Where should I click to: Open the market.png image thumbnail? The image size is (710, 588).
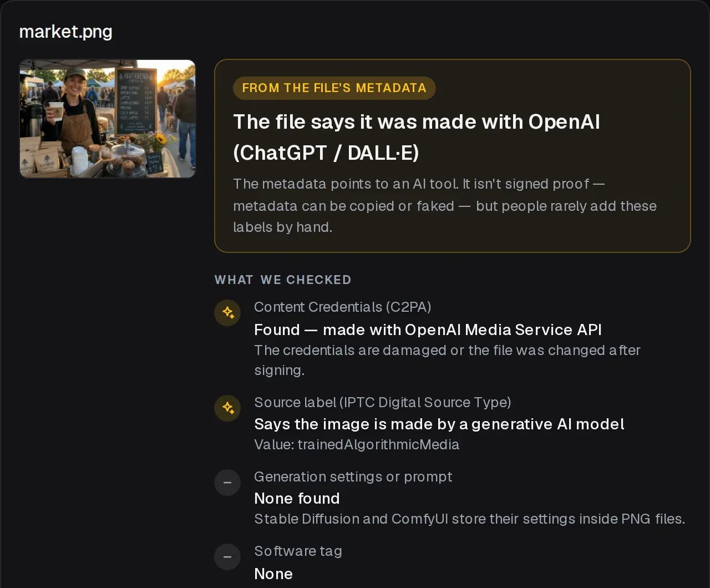tap(108, 119)
